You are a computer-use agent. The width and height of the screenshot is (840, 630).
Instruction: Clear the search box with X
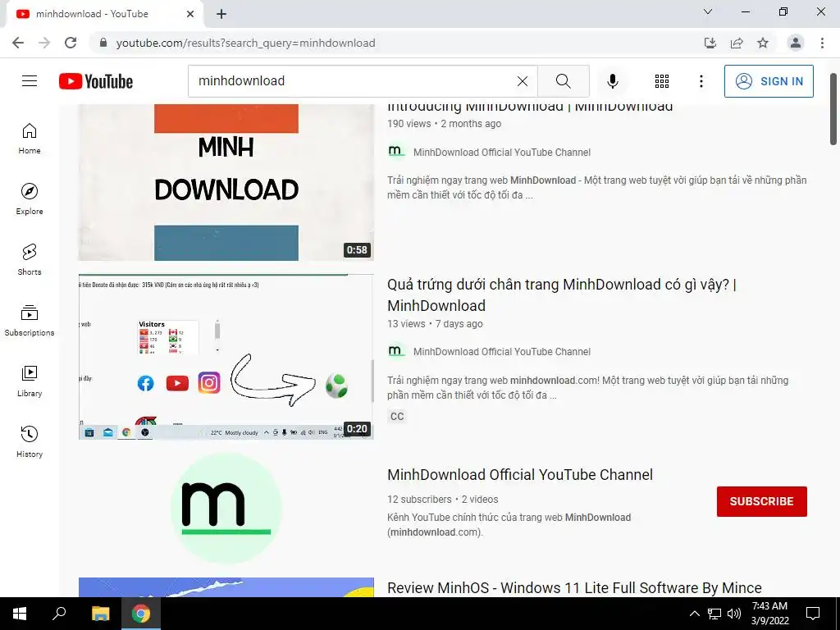[x=523, y=81]
